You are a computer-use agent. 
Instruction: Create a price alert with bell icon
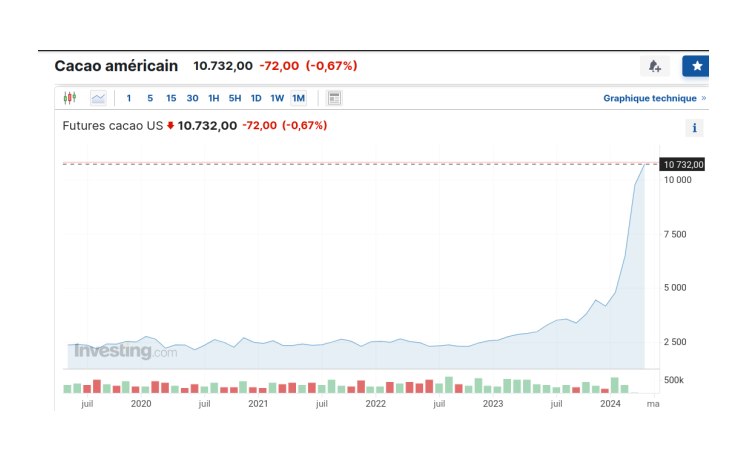[655, 66]
